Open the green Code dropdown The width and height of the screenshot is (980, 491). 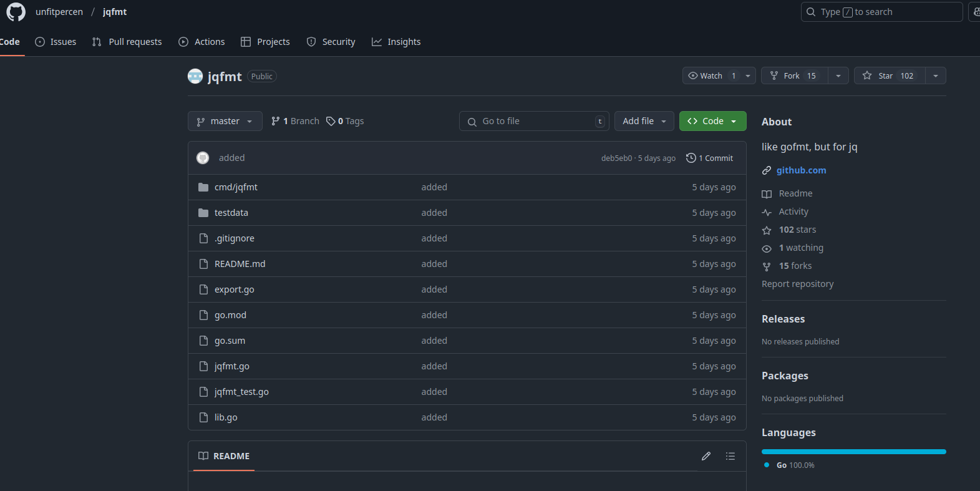(x=712, y=121)
